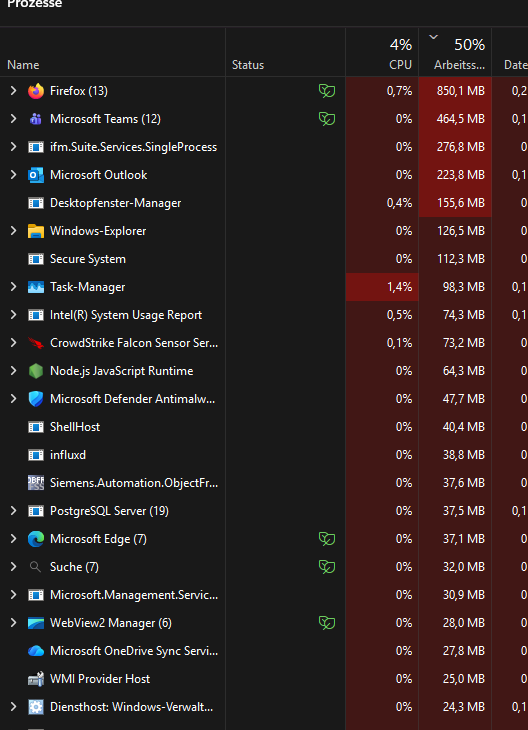Click the Status column header
The image size is (528, 730).
(x=285, y=52)
